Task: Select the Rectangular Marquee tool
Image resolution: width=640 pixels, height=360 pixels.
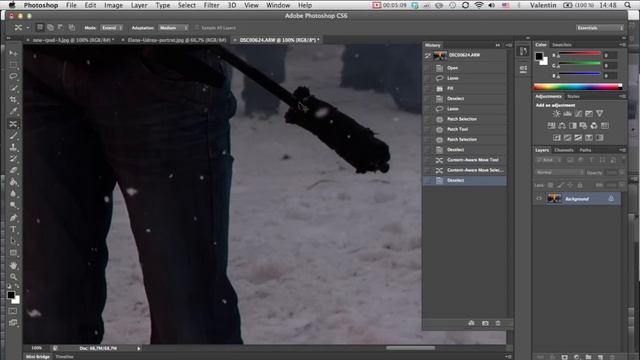Action: pyautogui.click(x=13, y=64)
